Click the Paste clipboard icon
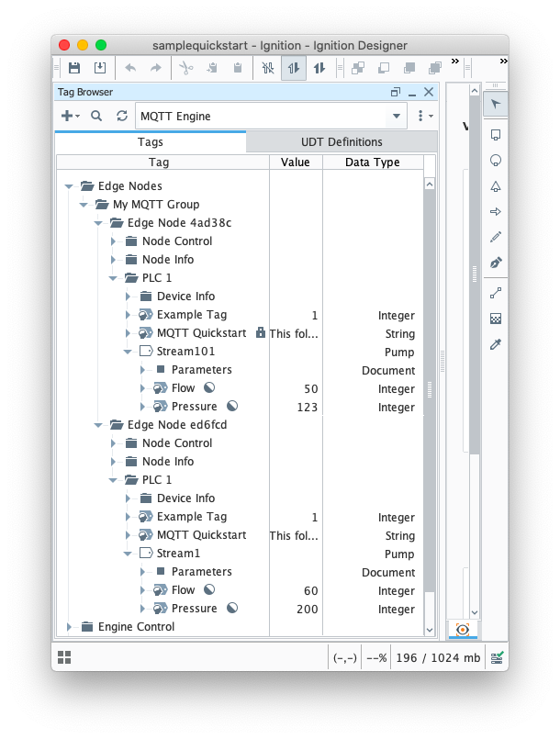This screenshot has height=739, width=560. coord(238,68)
